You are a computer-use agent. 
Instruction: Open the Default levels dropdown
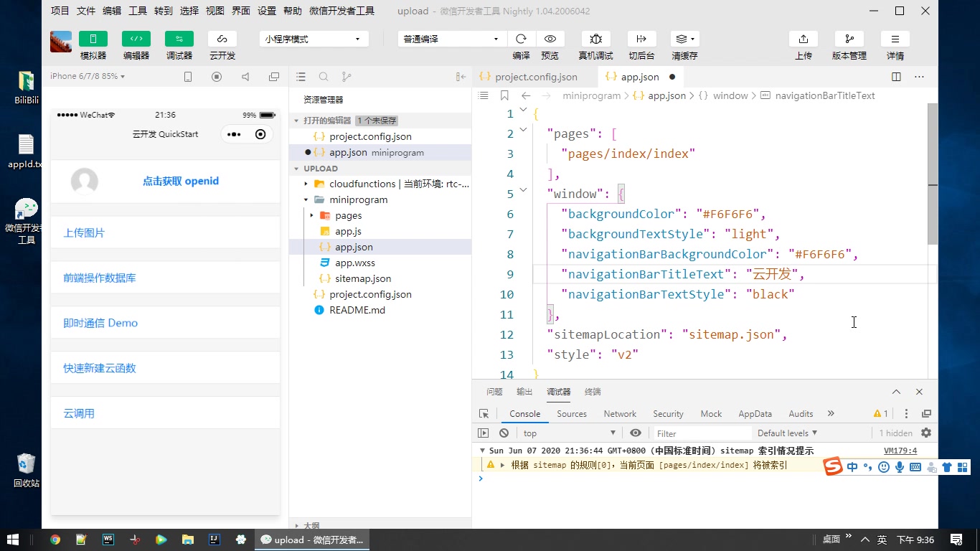[x=788, y=433]
